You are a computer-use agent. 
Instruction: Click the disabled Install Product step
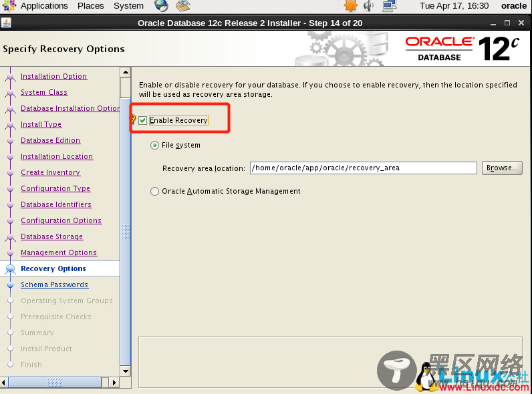46,349
